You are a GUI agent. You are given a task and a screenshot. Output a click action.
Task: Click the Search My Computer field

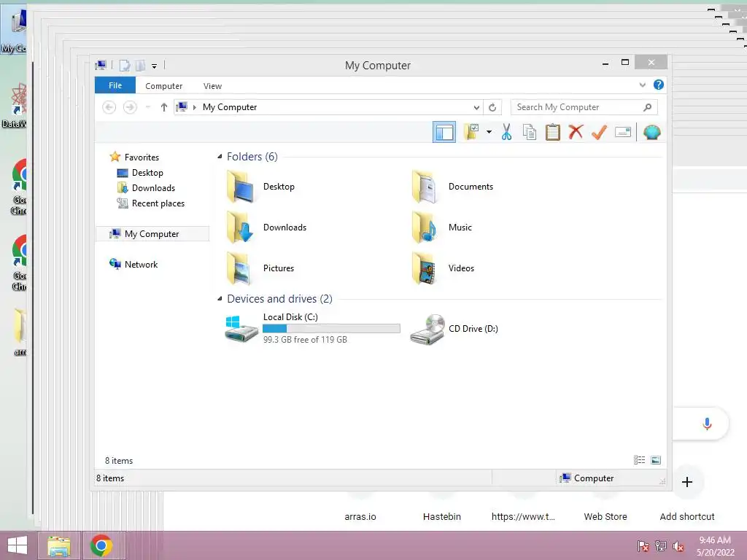click(584, 107)
